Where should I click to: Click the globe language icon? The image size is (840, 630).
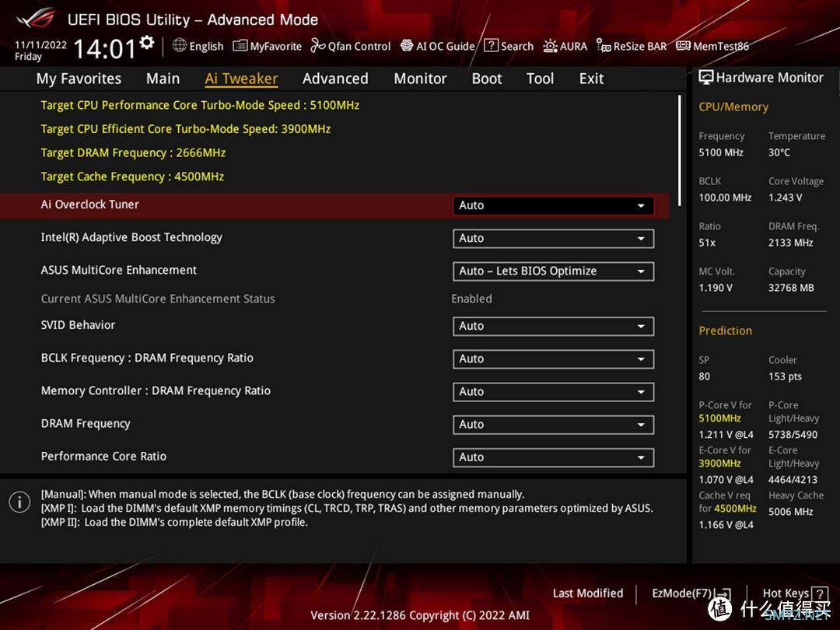pyautogui.click(x=180, y=46)
